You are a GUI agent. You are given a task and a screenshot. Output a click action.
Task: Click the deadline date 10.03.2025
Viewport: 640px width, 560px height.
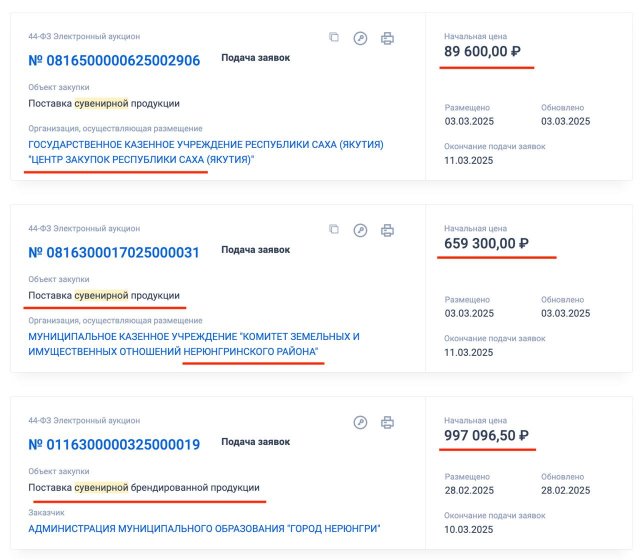[469, 529]
